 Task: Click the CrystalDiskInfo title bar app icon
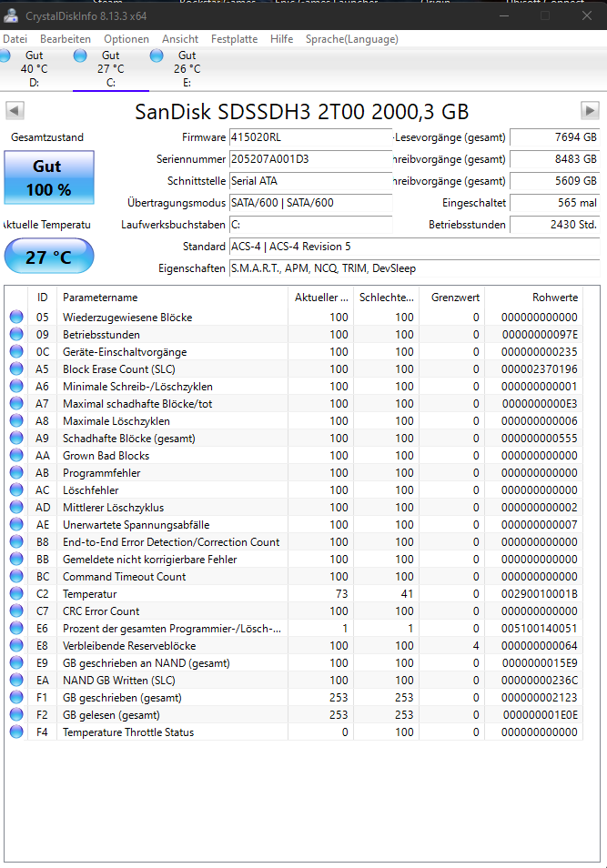[10, 15]
